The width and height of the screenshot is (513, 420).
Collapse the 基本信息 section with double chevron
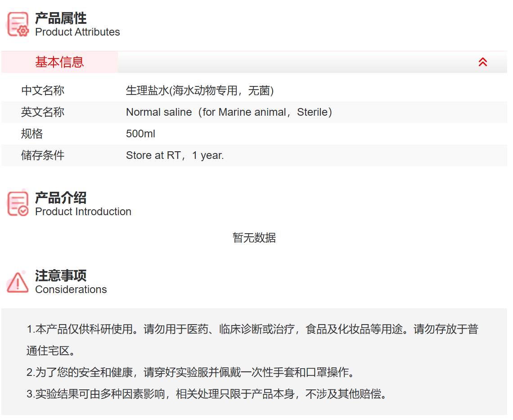[482, 62]
